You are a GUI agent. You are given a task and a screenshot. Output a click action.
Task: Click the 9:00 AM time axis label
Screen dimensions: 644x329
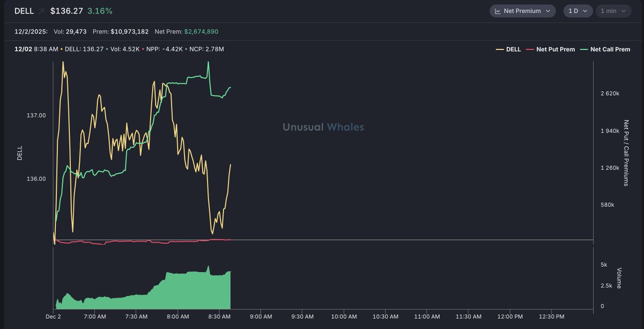(260, 317)
